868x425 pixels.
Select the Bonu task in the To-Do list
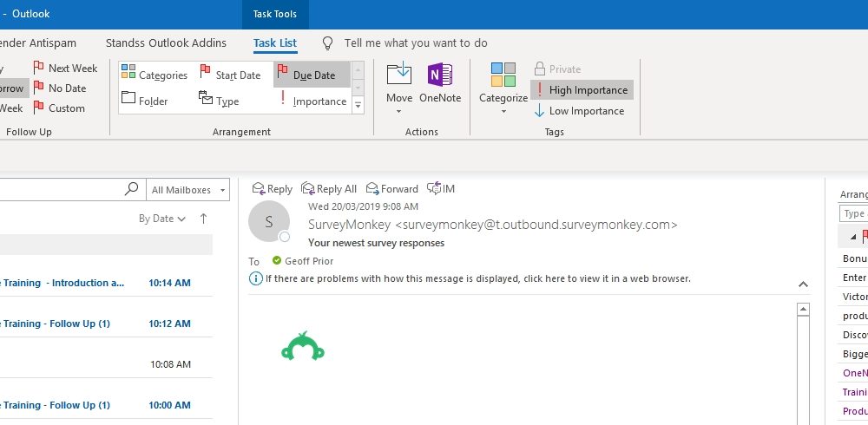click(853, 258)
